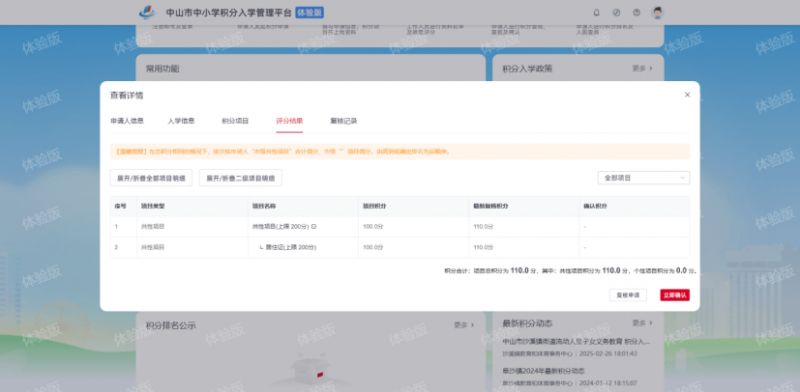This screenshot has height=392, width=800.
Task: Open the 2024年最新积分动态 news item
Action: point(543,371)
